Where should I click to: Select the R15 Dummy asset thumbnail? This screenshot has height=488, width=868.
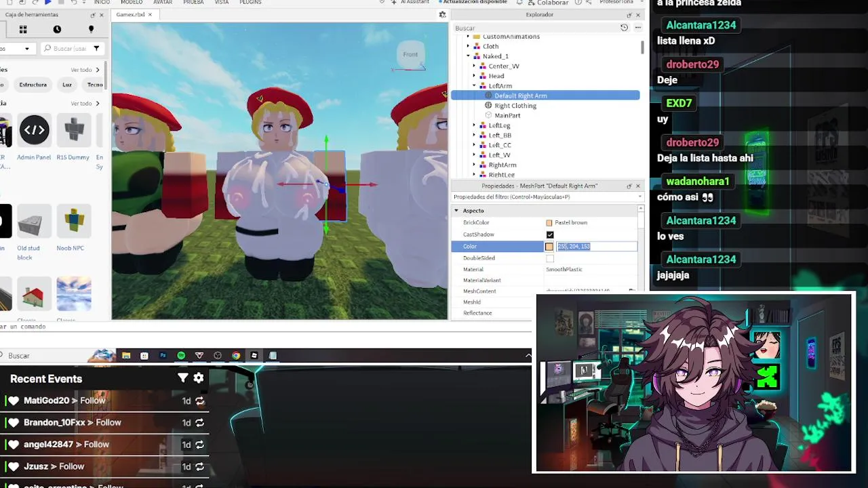click(x=73, y=130)
